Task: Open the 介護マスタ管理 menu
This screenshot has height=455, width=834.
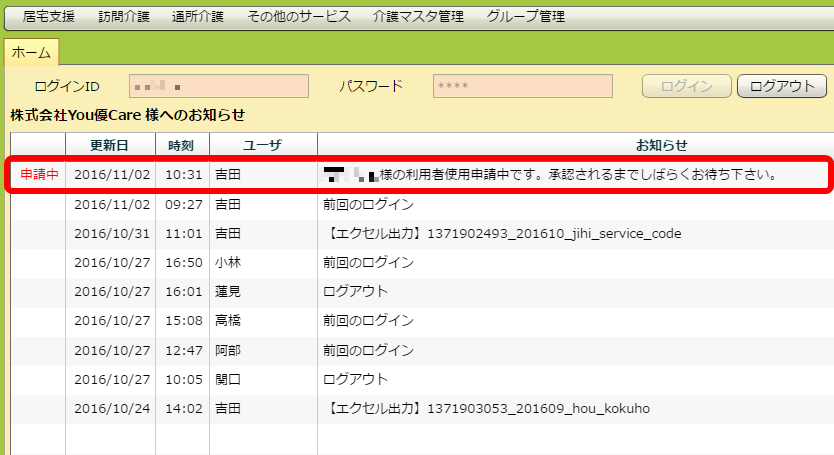Action: (x=417, y=17)
